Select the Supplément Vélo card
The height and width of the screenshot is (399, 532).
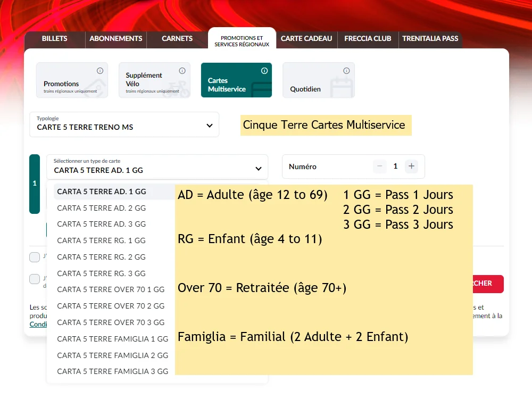[154, 81]
